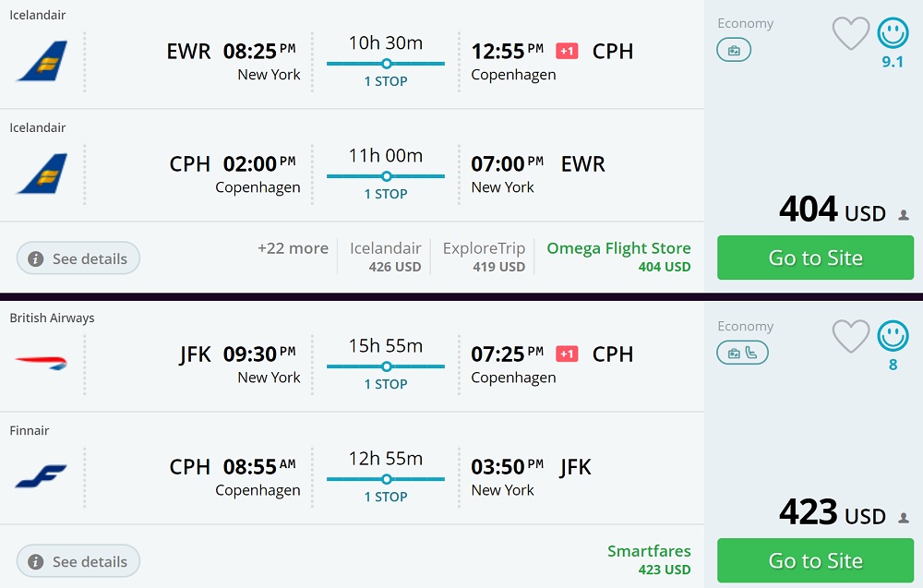
Task: Expand See details for Icelandair itinerary
Action: tap(78, 258)
